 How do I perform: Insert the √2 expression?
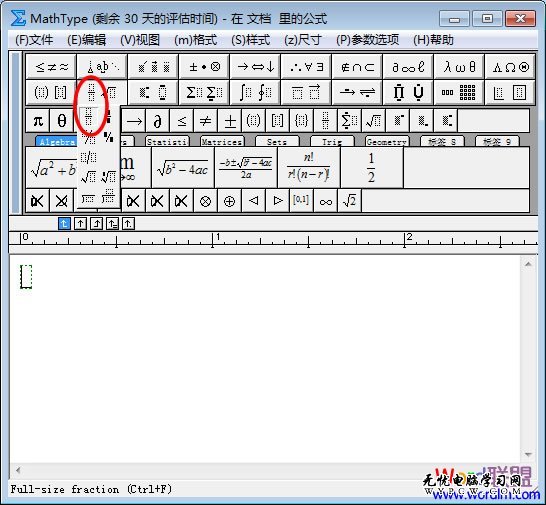(x=349, y=201)
